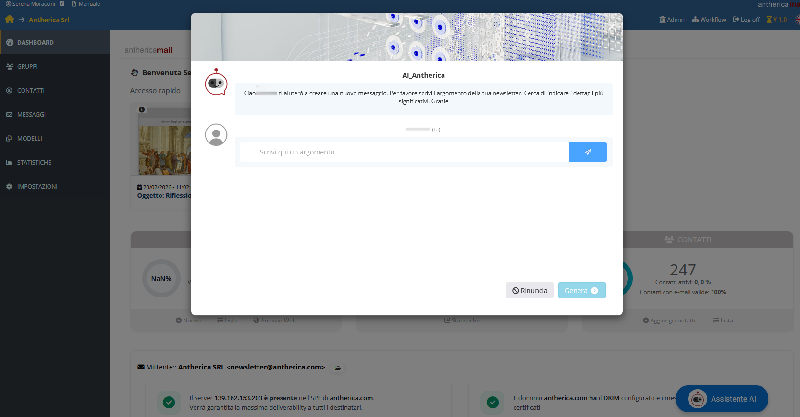The width and height of the screenshot is (800, 417).
Task: Click the anthericamail logo in the page
Action: click(148, 50)
